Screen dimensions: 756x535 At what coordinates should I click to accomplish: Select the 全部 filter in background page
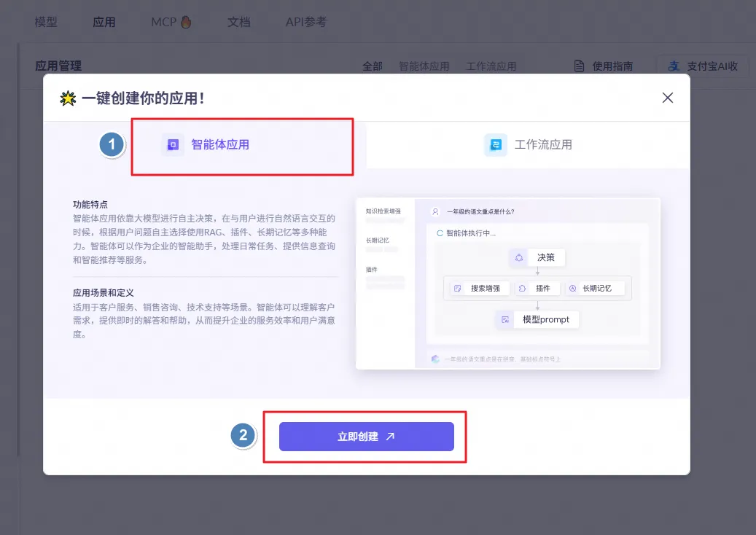[x=373, y=66]
